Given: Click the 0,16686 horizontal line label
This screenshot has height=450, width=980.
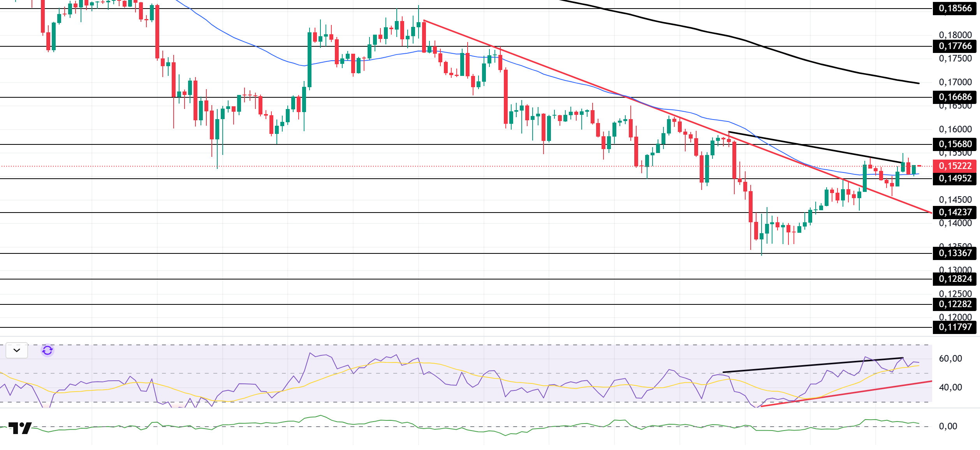Looking at the screenshot, I should 955,97.
